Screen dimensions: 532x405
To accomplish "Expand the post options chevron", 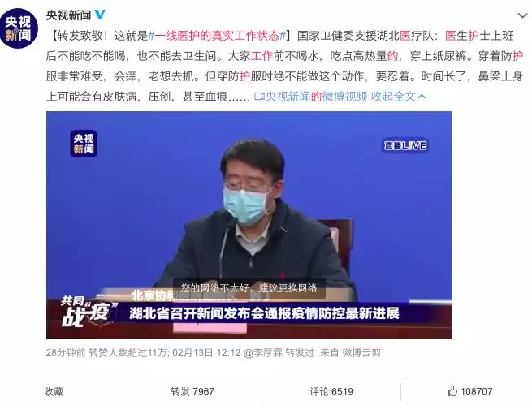I will [523, 15].
